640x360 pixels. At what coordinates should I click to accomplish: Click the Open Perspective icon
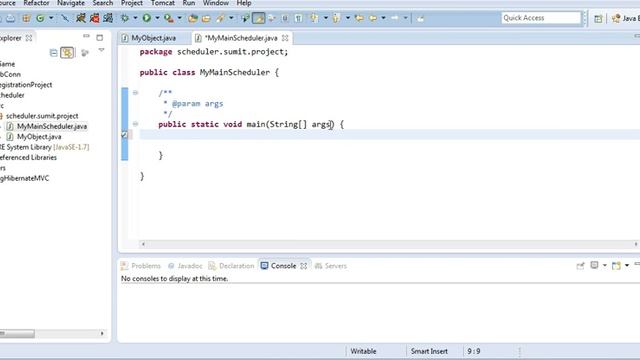(x=598, y=18)
